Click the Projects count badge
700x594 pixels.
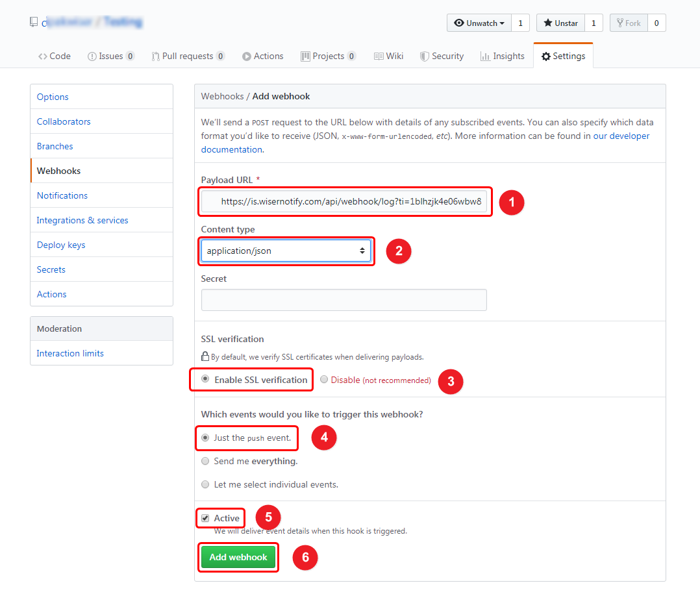[352, 56]
